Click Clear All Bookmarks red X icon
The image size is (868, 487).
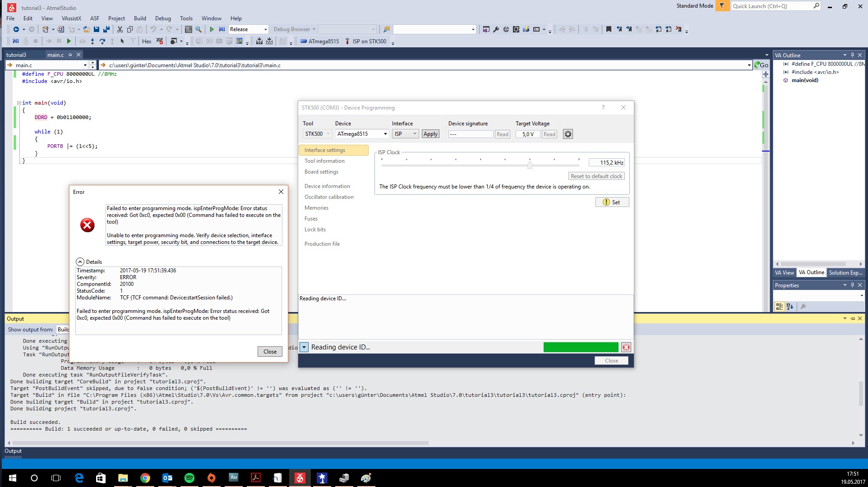[x=678, y=29]
